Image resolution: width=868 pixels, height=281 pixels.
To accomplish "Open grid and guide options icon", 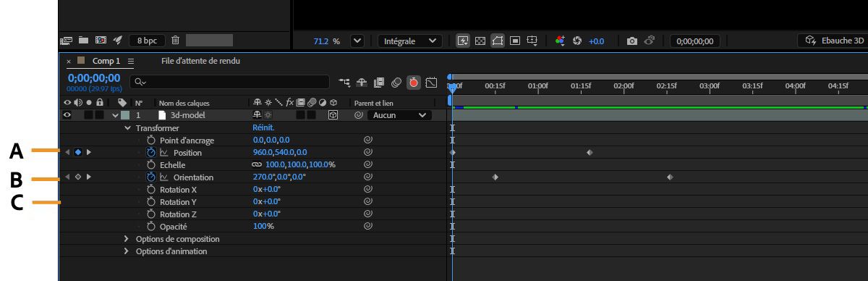I will tap(532, 41).
